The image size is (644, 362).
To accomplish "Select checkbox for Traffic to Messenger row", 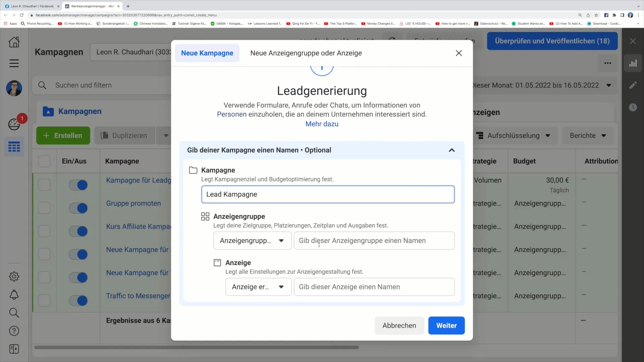I will [44, 301].
